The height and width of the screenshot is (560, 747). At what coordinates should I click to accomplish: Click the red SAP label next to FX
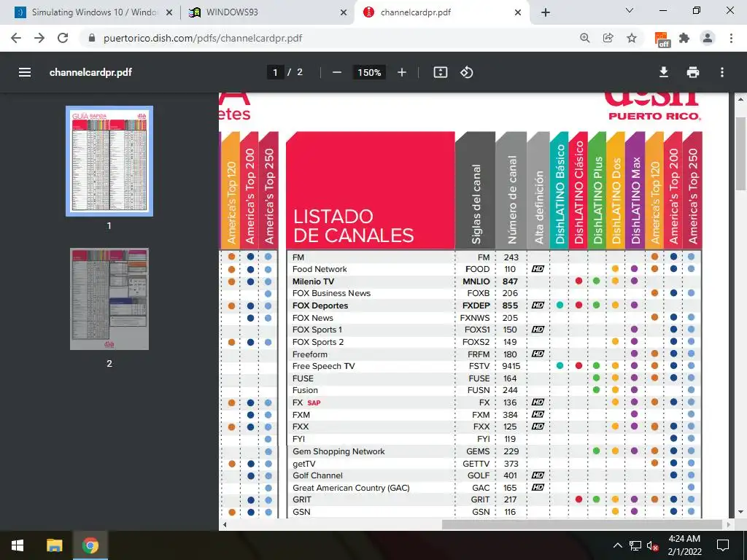pyautogui.click(x=314, y=402)
